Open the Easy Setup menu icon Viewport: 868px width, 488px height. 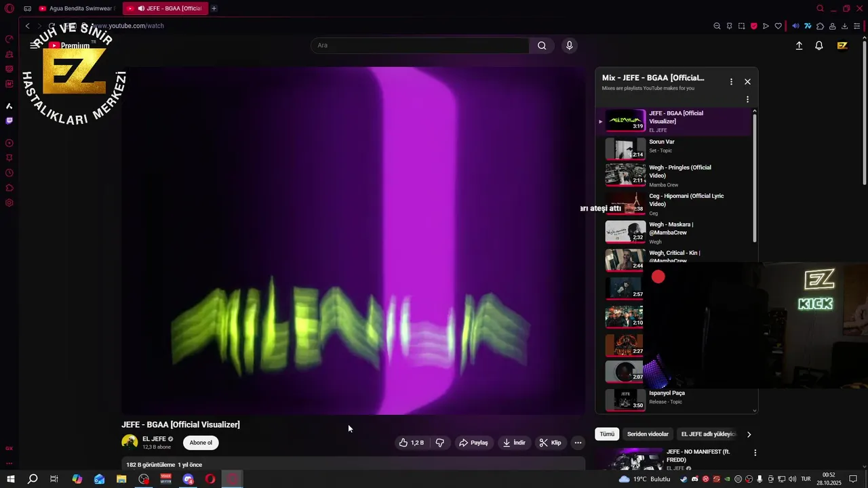point(857,26)
